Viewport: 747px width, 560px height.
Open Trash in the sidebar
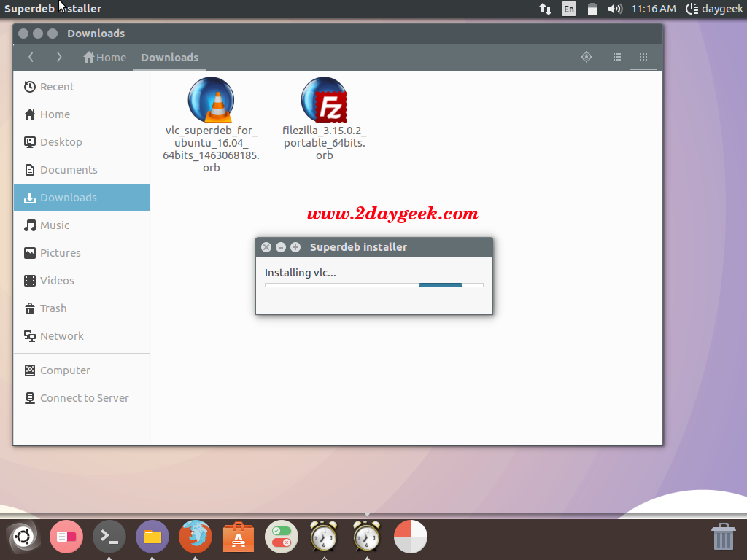82,308
